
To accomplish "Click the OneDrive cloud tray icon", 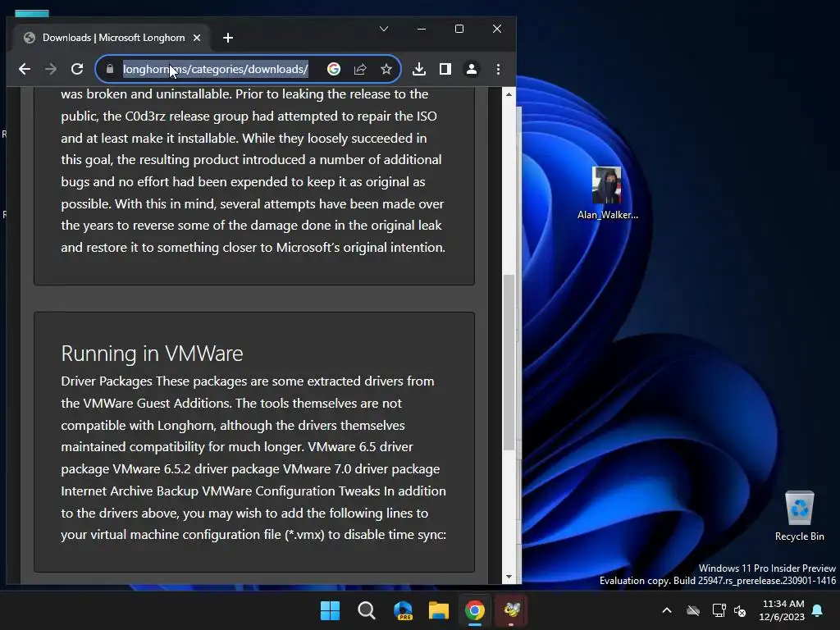I will [693, 610].
